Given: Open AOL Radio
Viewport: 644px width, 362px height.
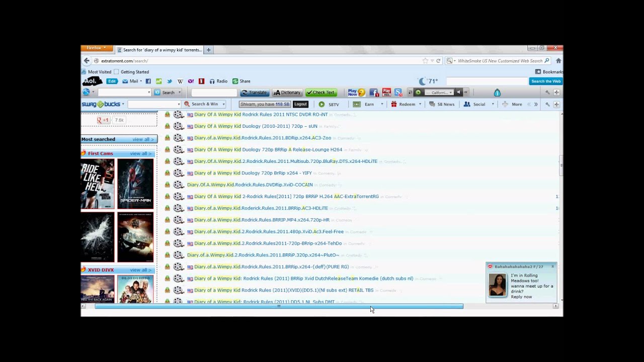Looking at the screenshot, I should click(218, 81).
